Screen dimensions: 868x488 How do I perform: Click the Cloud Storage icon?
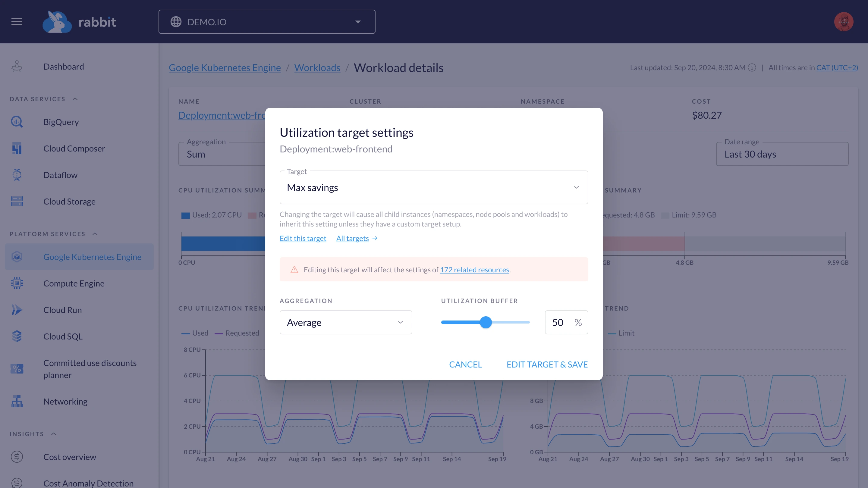(x=17, y=201)
